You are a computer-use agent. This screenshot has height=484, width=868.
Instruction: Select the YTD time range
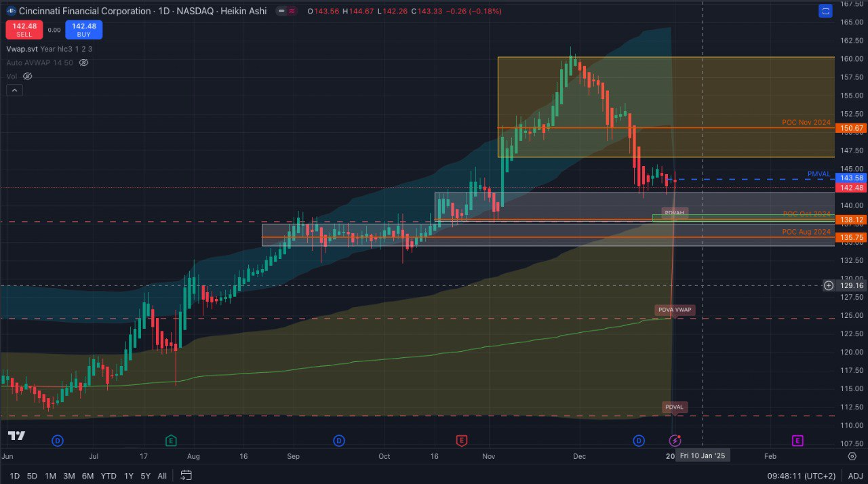108,476
